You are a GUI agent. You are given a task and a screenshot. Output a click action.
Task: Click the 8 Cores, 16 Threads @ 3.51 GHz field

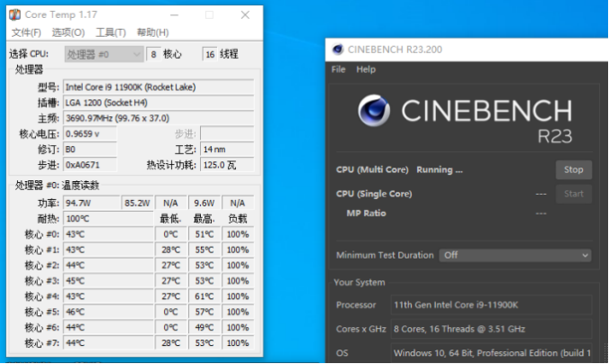(x=491, y=329)
